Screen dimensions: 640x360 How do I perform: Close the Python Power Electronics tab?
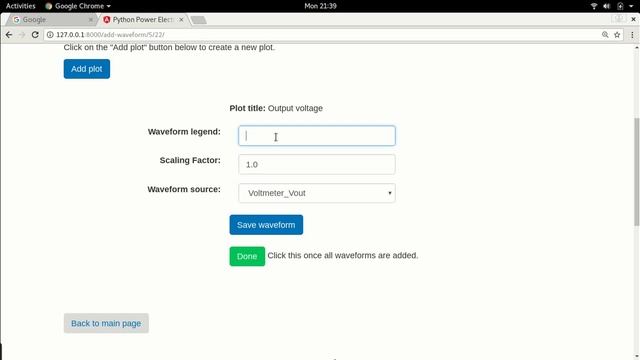coord(181,20)
